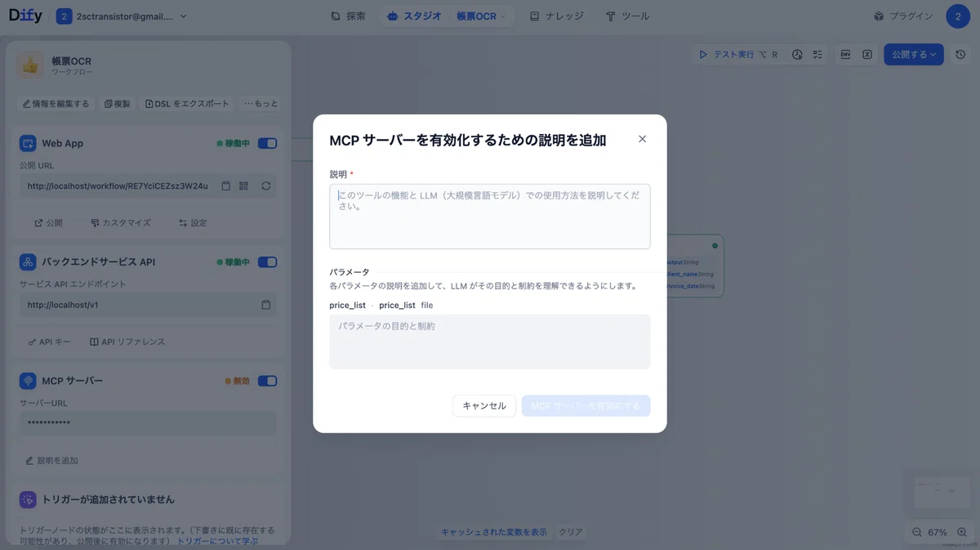The width and height of the screenshot is (980, 550).
Task: Open the version history icon
Action: pos(961,55)
